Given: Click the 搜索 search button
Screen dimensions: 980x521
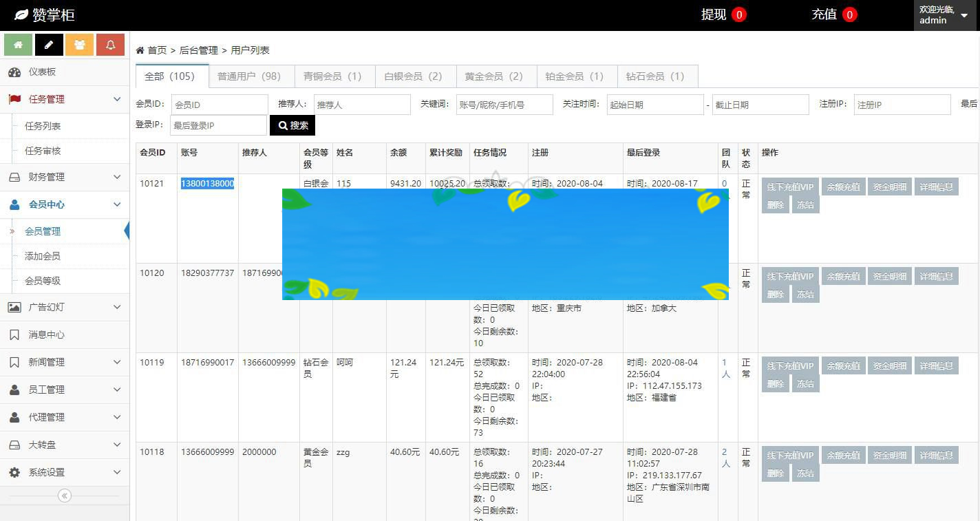Looking at the screenshot, I should 292,125.
